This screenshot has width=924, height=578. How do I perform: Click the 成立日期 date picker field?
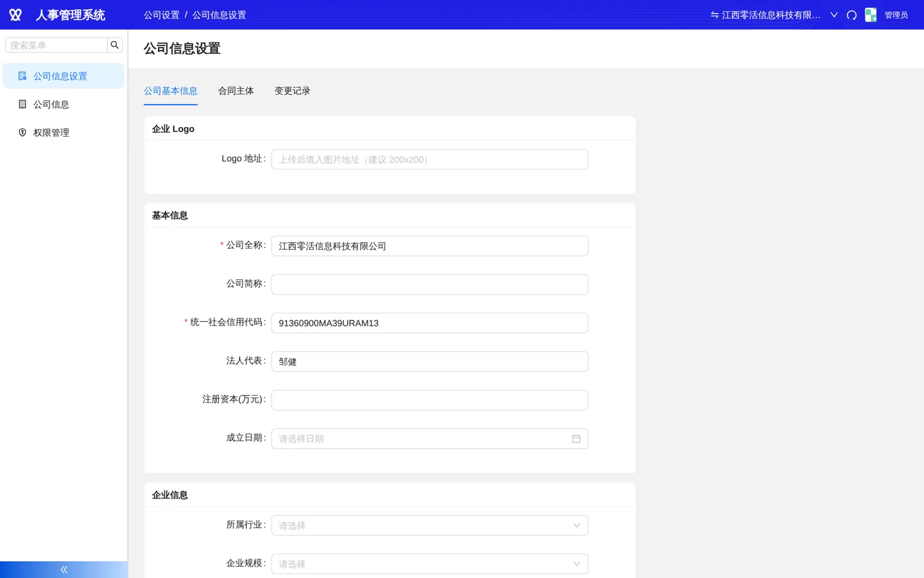pos(430,439)
